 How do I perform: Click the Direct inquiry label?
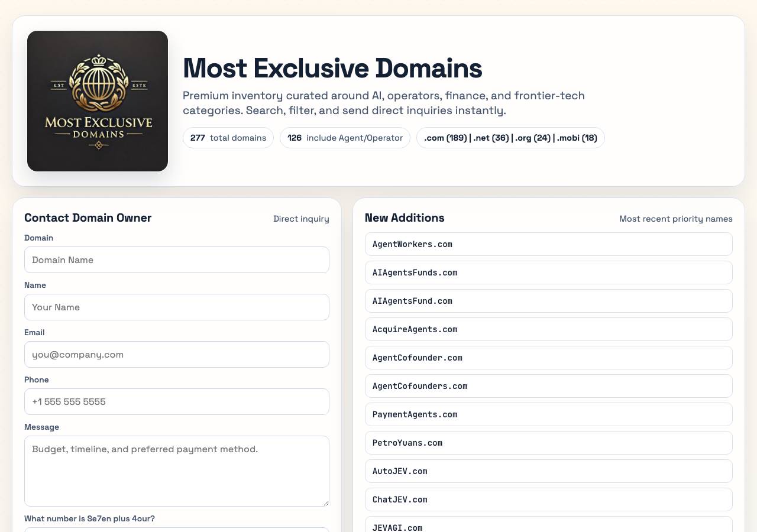pos(301,219)
